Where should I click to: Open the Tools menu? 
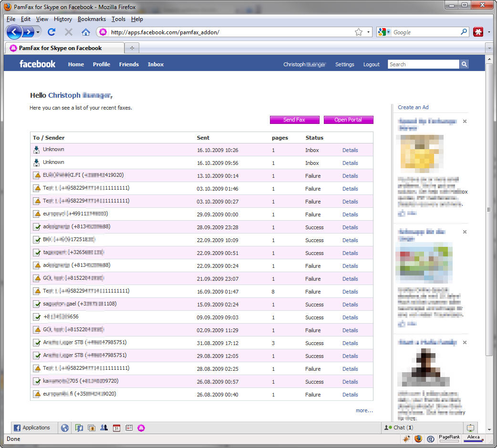[x=118, y=19]
